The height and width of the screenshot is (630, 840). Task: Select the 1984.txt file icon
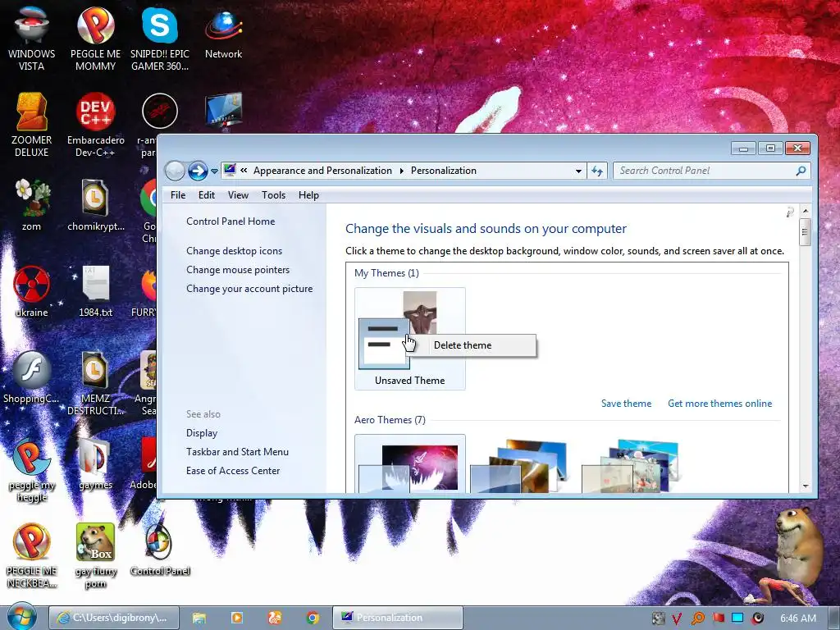tap(95, 291)
